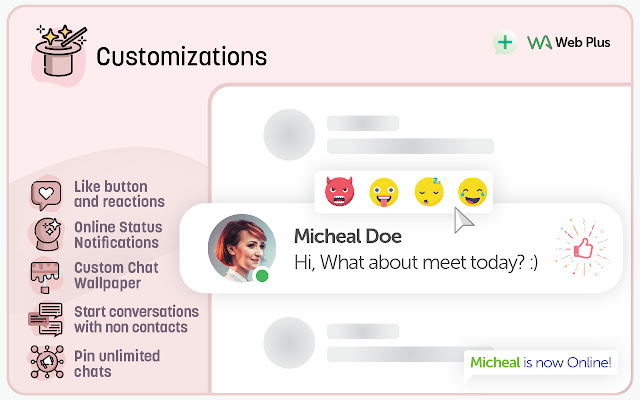Click the Micheal is now Online notification
This screenshot has height=400, width=640.
coord(541,362)
